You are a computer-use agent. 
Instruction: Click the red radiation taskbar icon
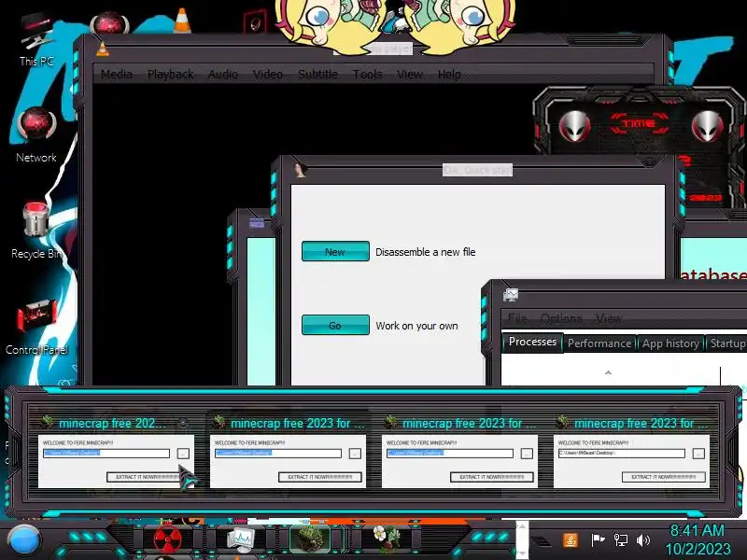point(167,540)
